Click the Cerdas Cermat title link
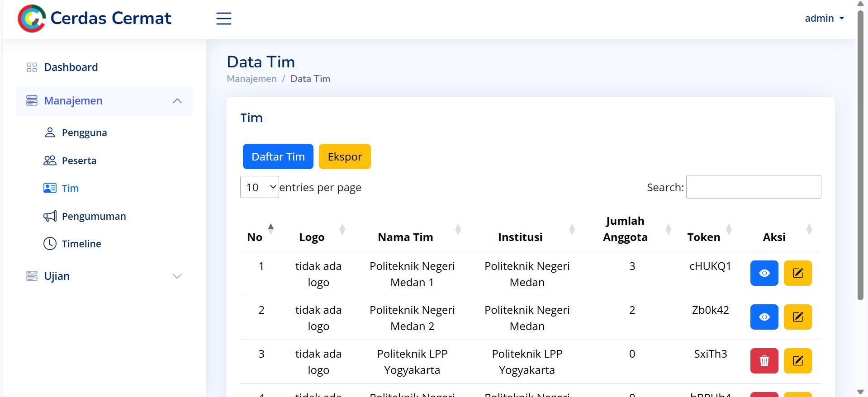This screenshot has height=397, width=868. [x=111, y=19]
